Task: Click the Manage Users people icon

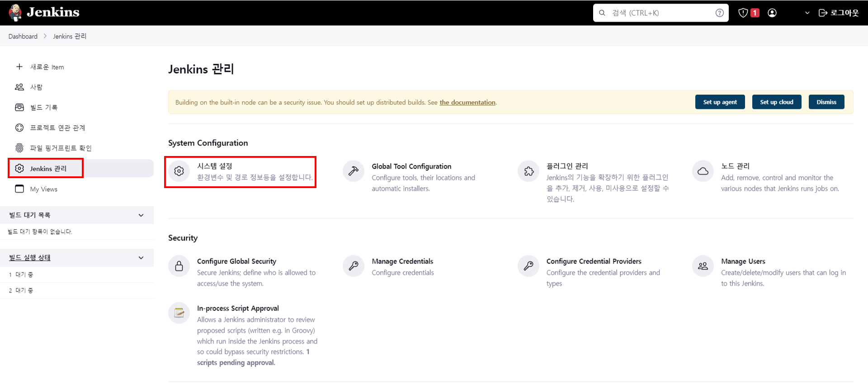Action: click(703, 266)
